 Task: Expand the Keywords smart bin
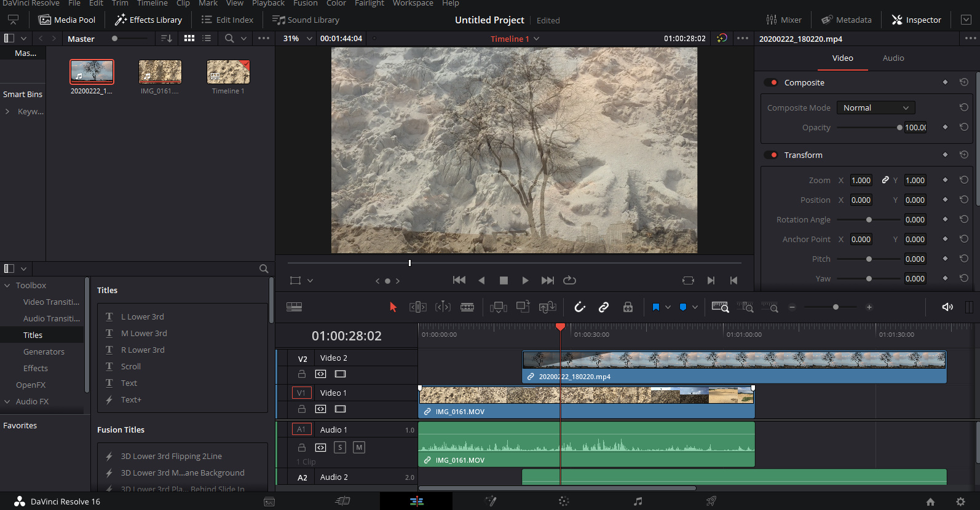[7, 111]
